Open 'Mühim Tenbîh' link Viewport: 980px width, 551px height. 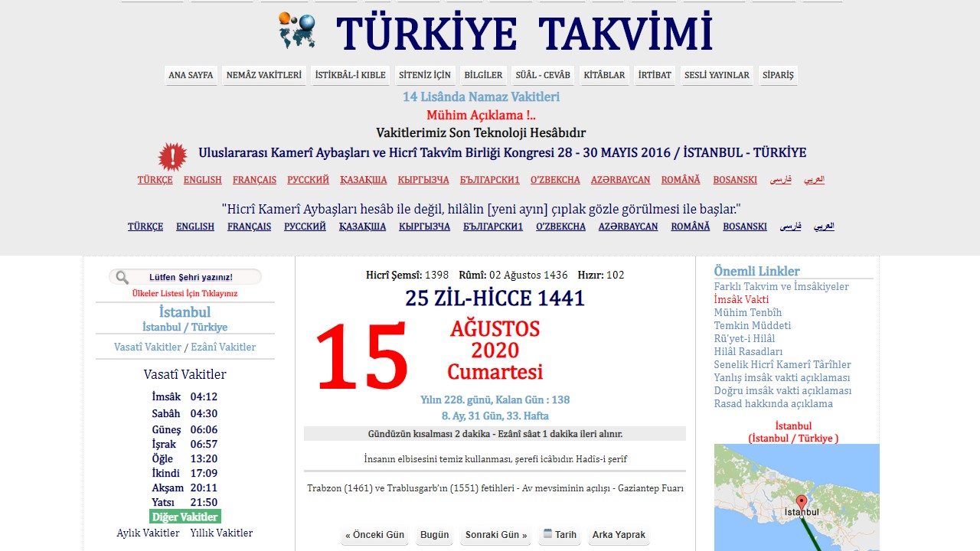click(x=748, y=313)
